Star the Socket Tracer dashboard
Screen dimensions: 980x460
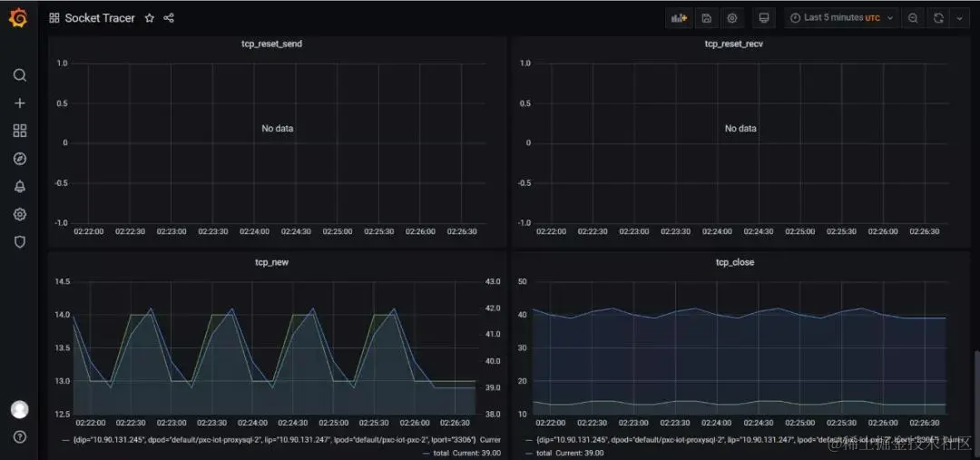[150, 18]
